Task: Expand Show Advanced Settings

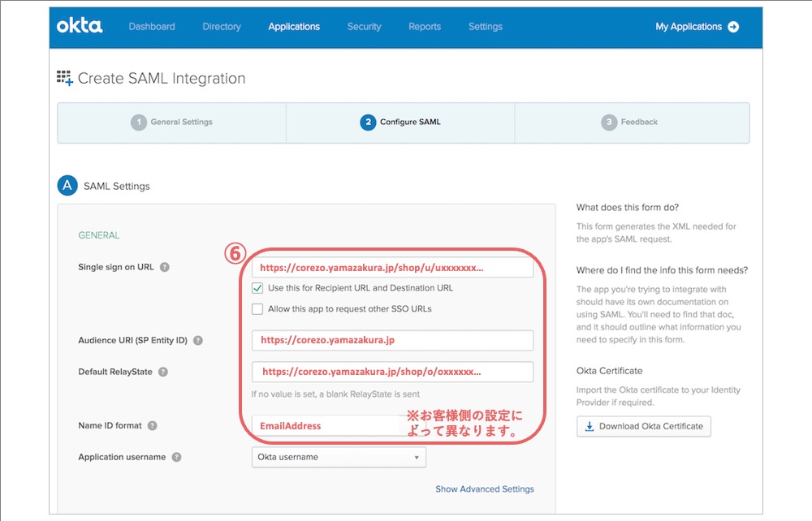Action: (x=485, y=489)
